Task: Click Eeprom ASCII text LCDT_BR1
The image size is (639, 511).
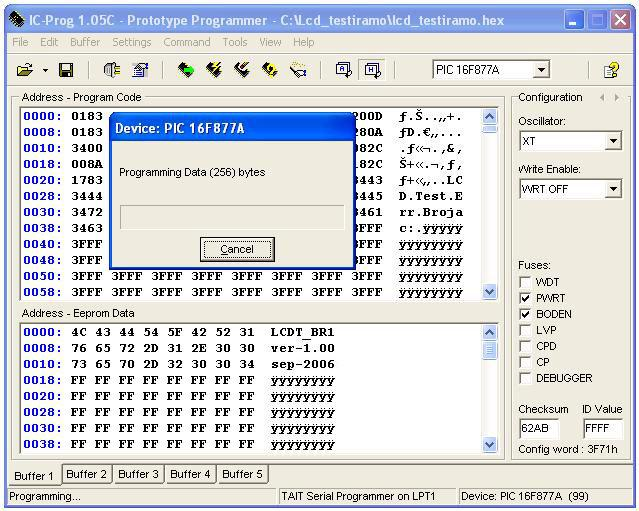Action: 302,333
